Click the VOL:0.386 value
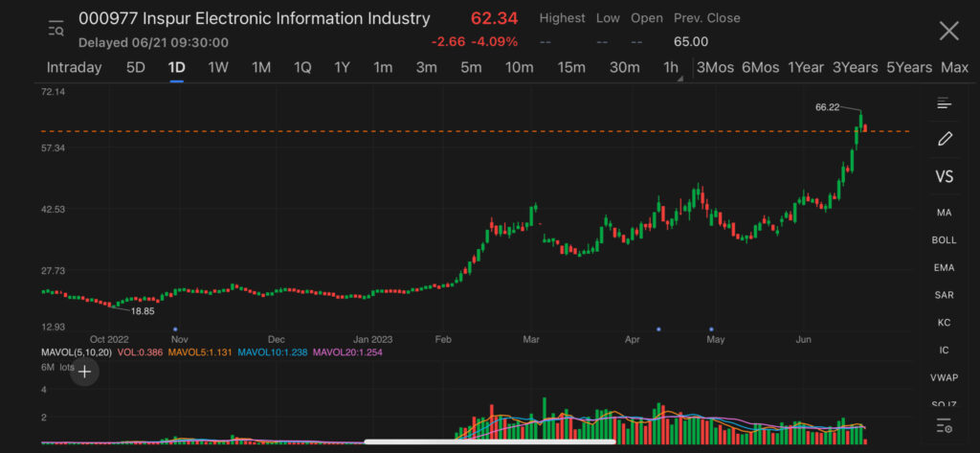 tap(139, 352)
